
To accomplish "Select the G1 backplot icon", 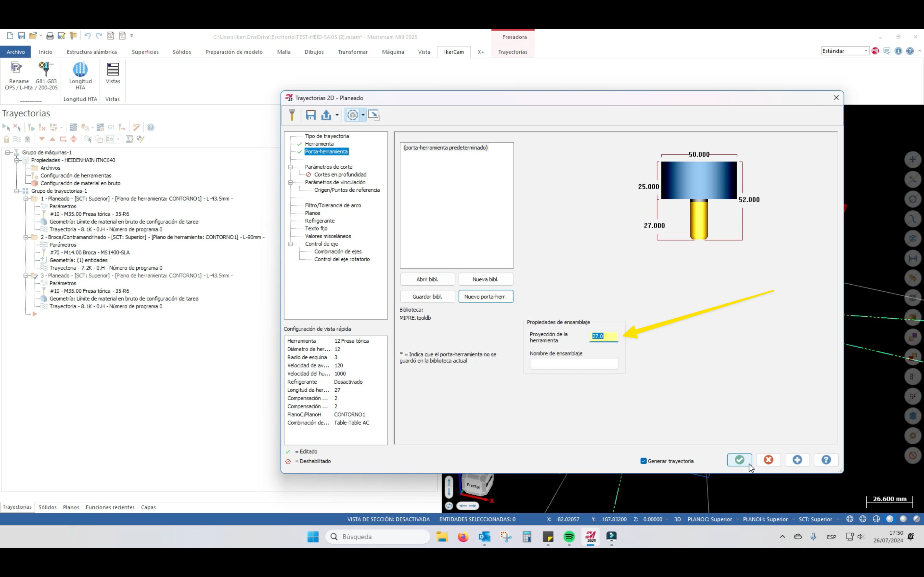I will (x=112, y=127).
